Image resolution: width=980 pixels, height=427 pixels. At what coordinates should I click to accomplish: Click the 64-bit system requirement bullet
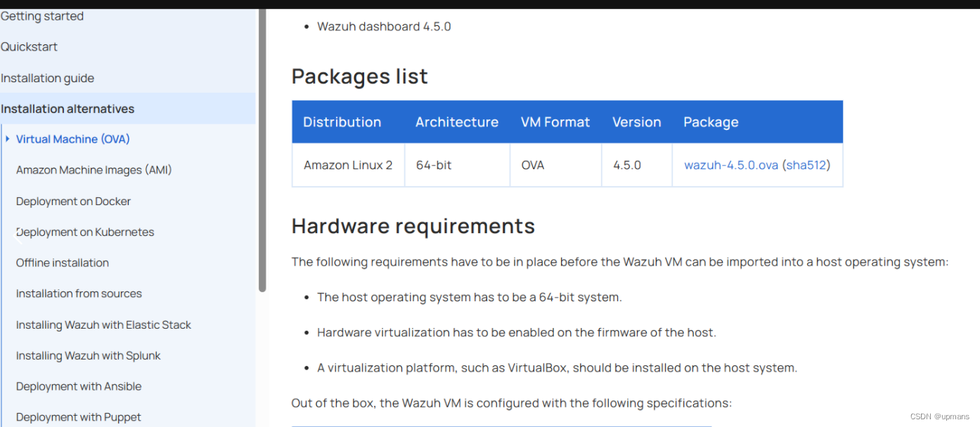pos(470,297)
